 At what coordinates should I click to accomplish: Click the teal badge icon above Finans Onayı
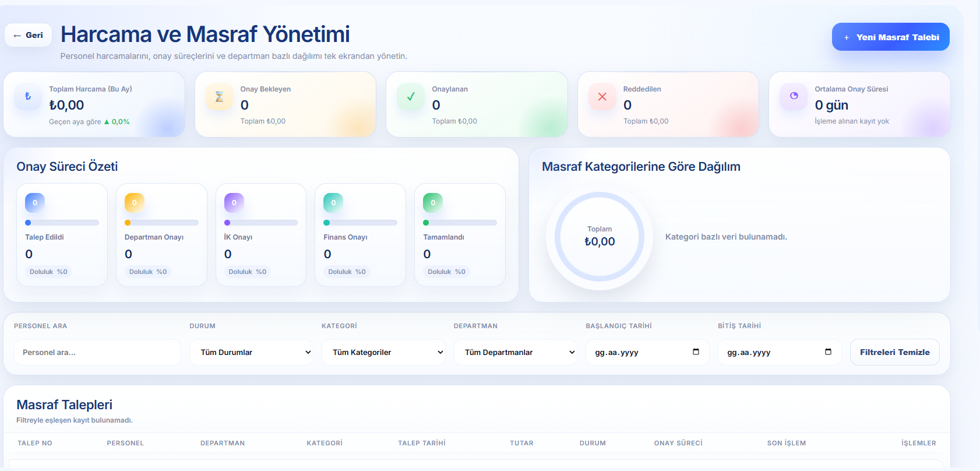[333, 203]
